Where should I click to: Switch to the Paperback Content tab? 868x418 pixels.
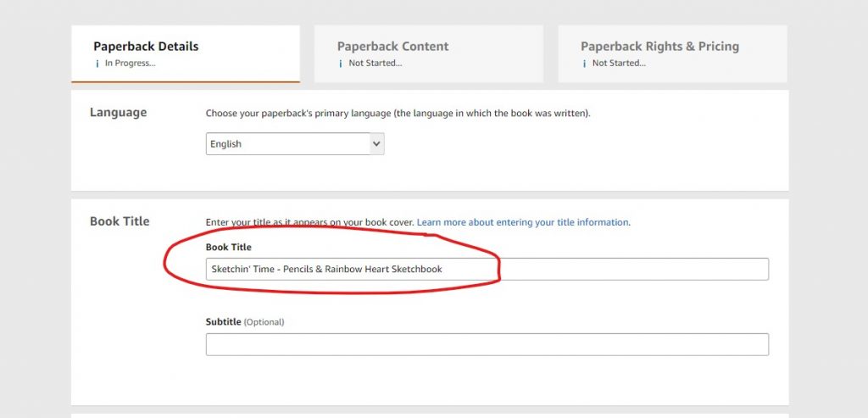pyautogui.click(x=428, y=53)
